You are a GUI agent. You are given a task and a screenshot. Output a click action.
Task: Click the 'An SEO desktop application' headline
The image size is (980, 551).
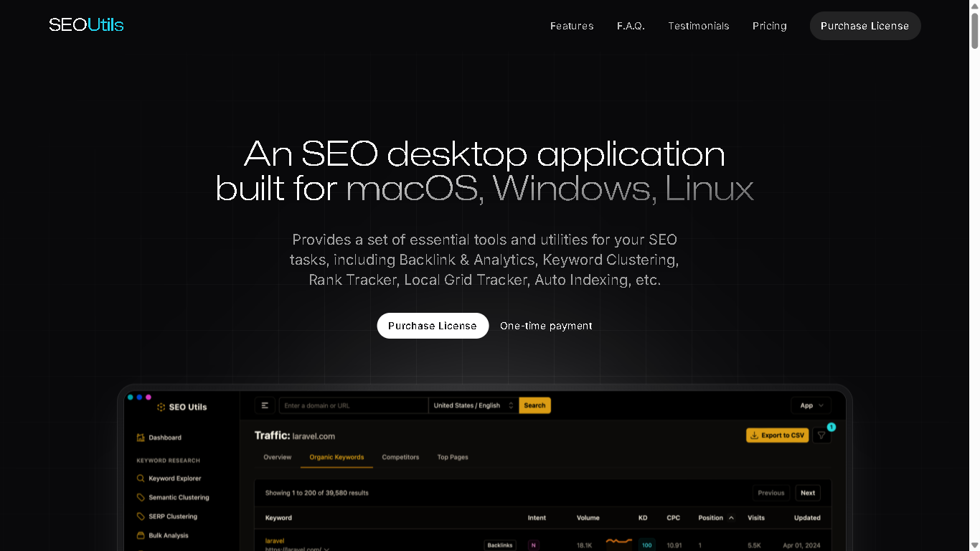[484, 154]
